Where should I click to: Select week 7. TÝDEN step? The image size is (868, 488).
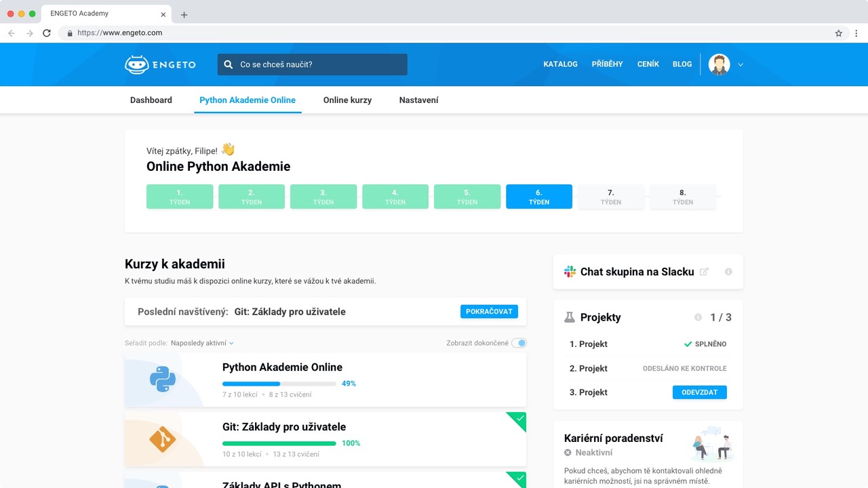[611, 197]
